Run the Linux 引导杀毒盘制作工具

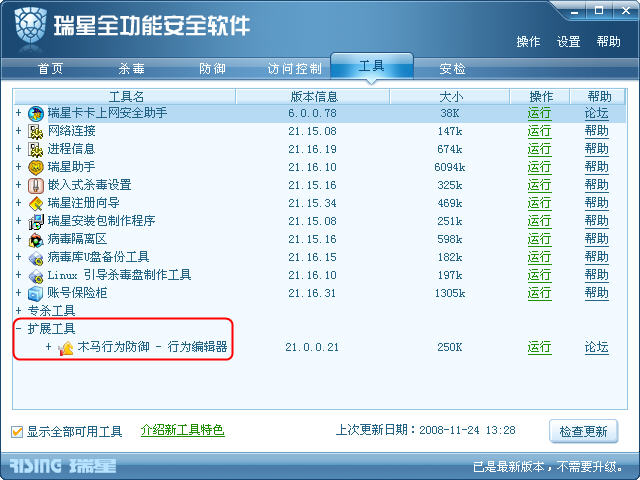(x=539, y=276)
